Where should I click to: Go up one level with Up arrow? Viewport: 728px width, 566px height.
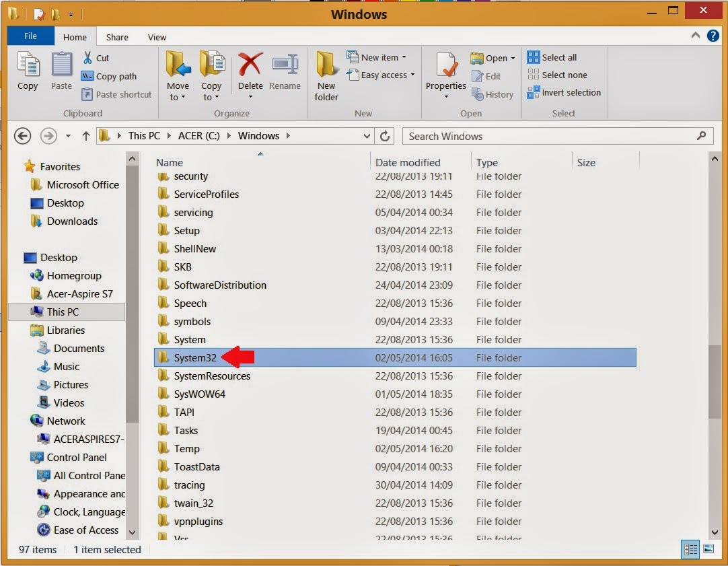tap(86, 136)
